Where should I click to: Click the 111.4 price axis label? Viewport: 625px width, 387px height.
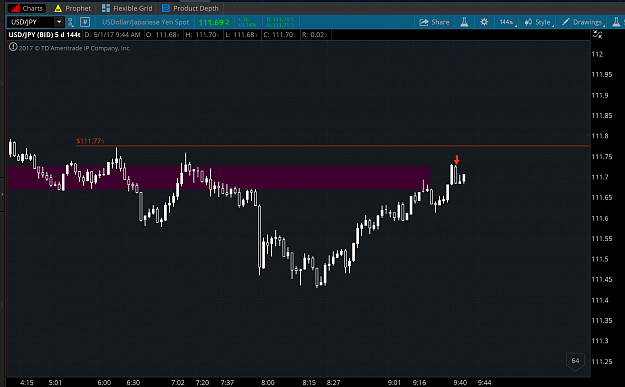pyautogui.click(x=600, y=300)
